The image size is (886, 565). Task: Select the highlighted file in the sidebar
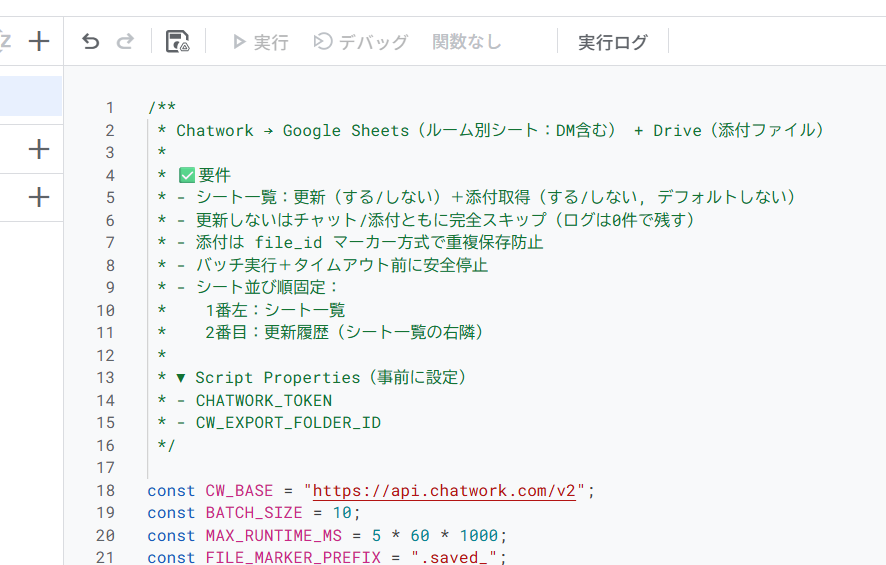click(x=30, y=96)
